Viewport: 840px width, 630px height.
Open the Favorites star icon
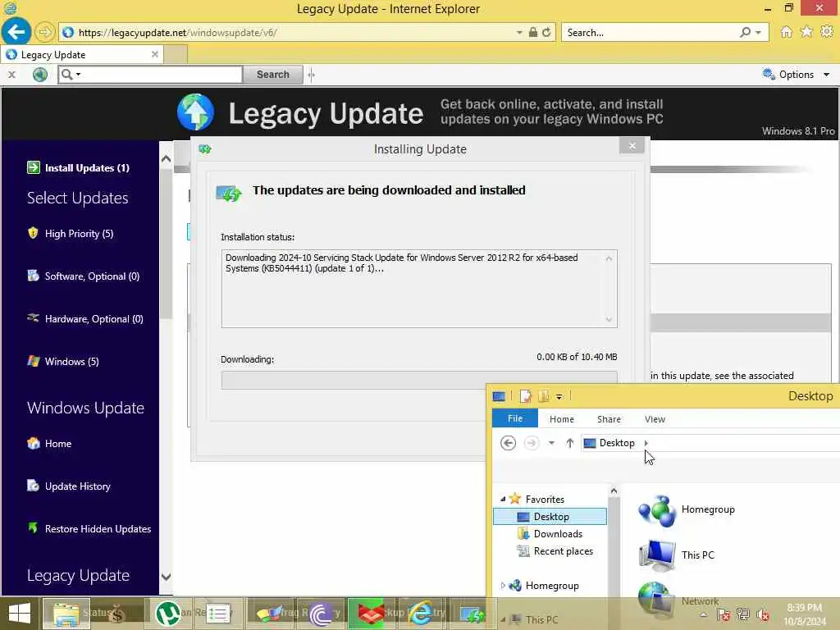(806, 32)
